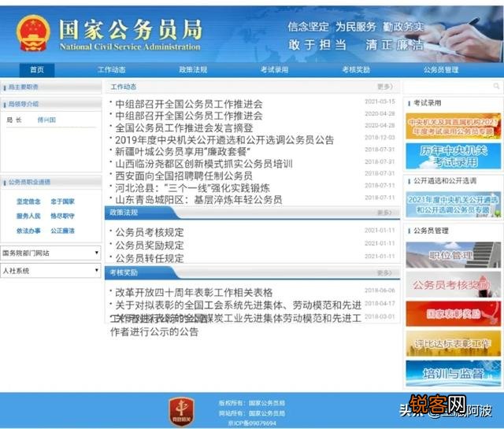Screen dimensions: 504x429
Task: Click 坚定信念 ethics link
Action: (28, 202)
